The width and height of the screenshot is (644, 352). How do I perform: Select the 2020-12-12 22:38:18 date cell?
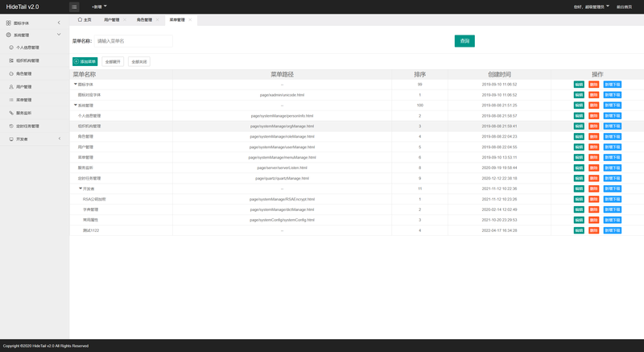499,178
